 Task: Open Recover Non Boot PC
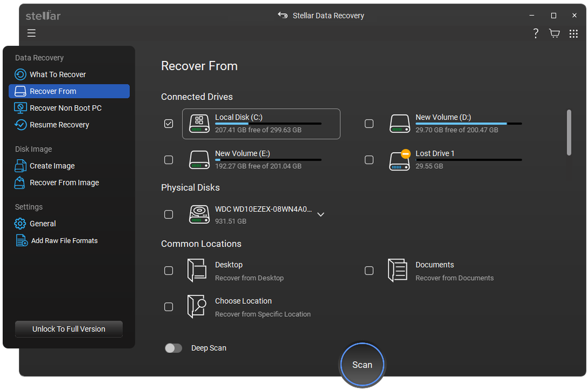click(x=69, y=108)
